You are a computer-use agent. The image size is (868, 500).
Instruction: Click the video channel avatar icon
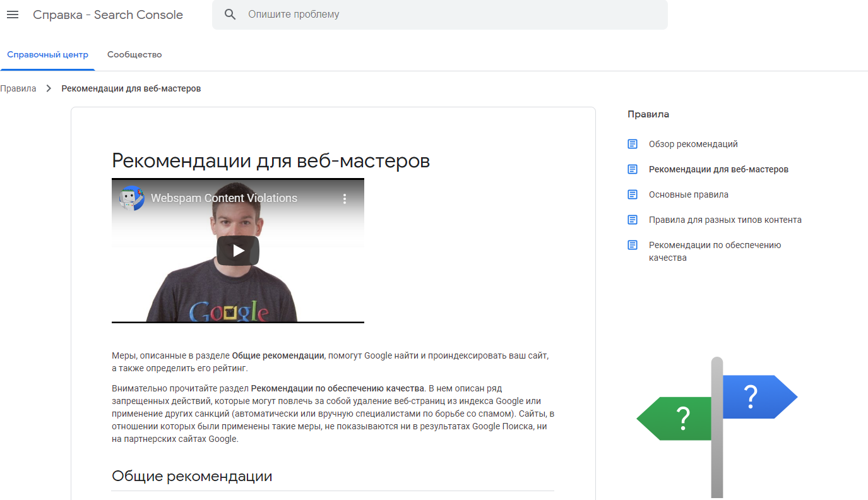pos(132,198)
